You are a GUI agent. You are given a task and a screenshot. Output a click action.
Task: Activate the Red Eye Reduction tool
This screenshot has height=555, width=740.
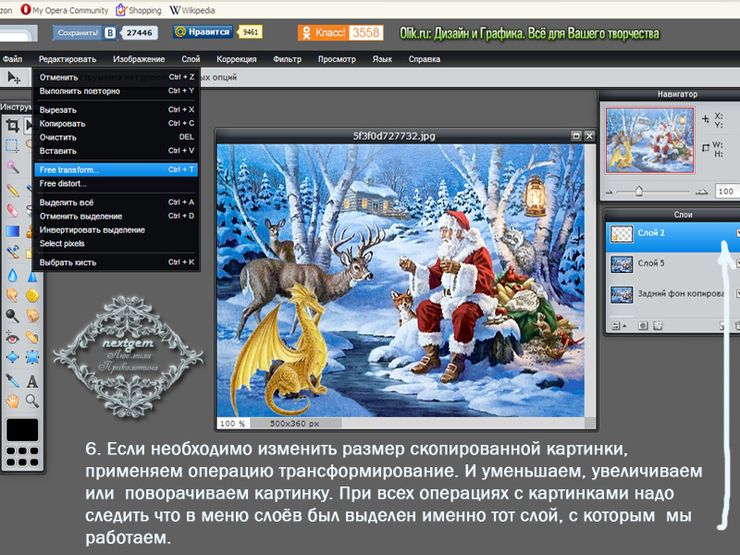tap(12, 337)
